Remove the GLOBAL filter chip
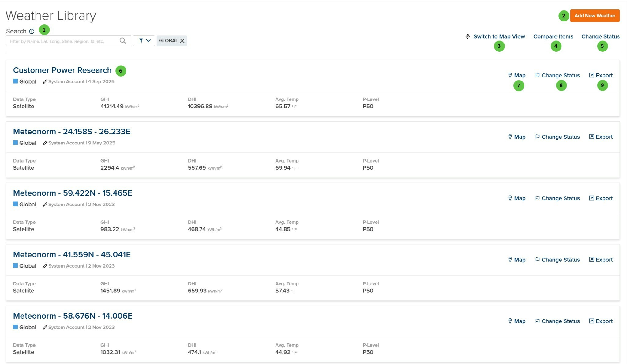The width and height of the screenshot is (627, 364). [182, 41]
